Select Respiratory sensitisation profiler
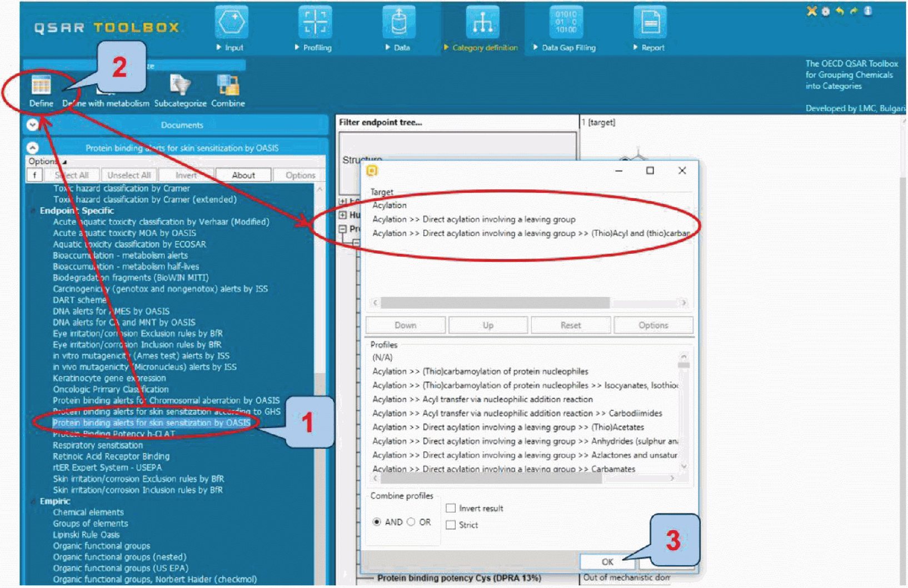Viewport: 908px width, 588px height. 98,445
